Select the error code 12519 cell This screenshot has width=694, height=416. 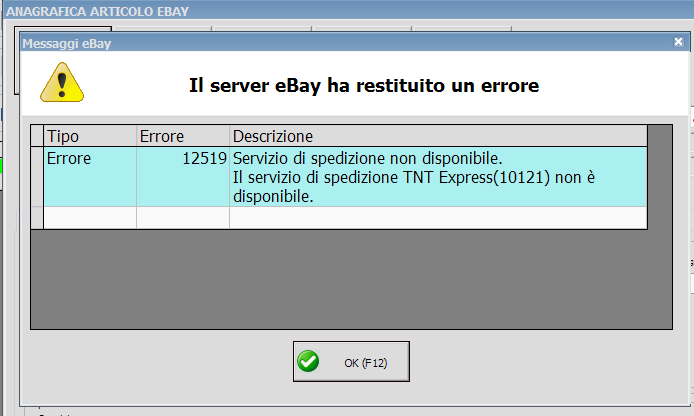coord(183,177)
